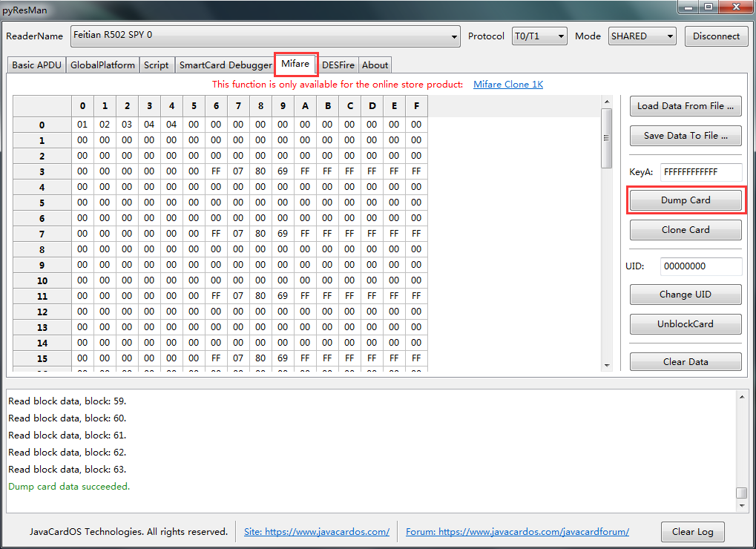
Task: Open the javacardos.com Site link
Action: coord(317,532)
